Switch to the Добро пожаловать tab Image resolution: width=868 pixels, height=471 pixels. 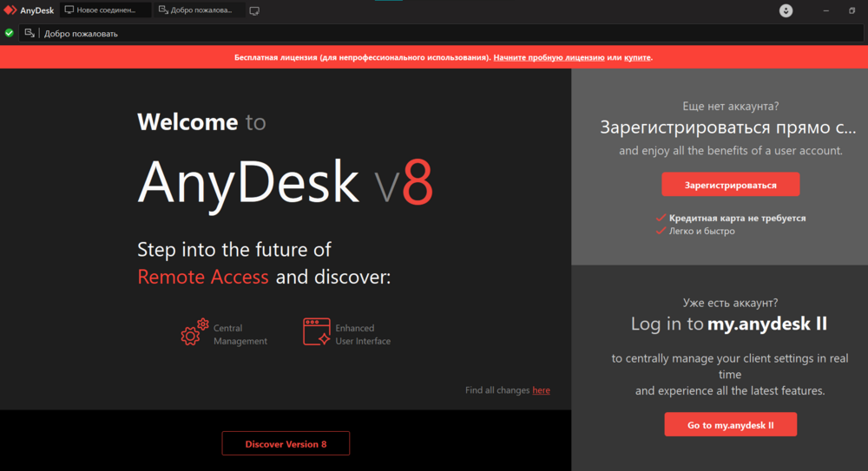point(200,10)
